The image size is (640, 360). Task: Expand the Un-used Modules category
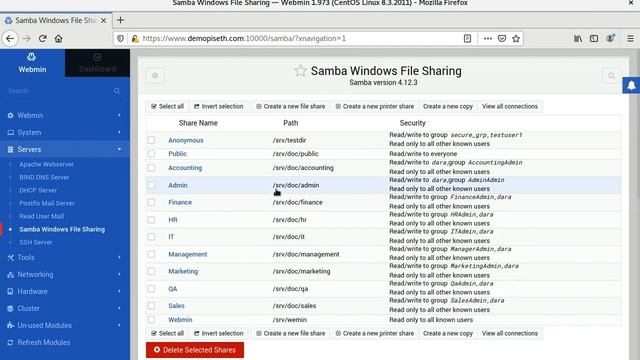pyautogui.click(x=65, y=325)
